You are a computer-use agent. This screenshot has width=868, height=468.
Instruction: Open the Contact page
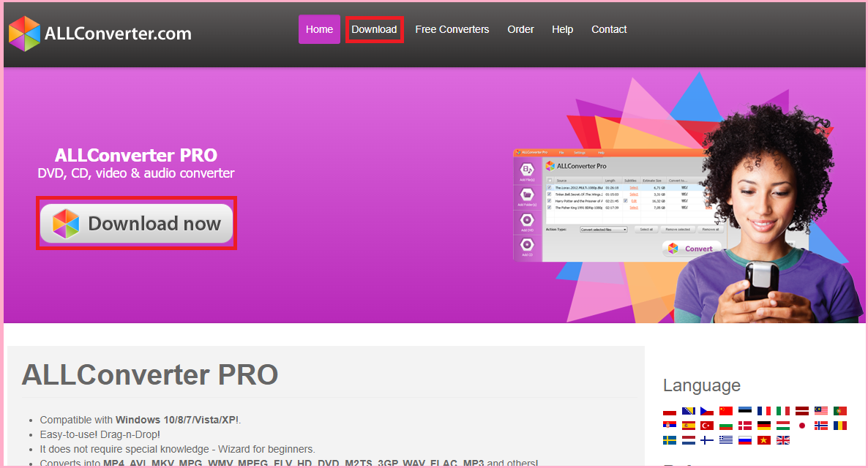[609, 29]
